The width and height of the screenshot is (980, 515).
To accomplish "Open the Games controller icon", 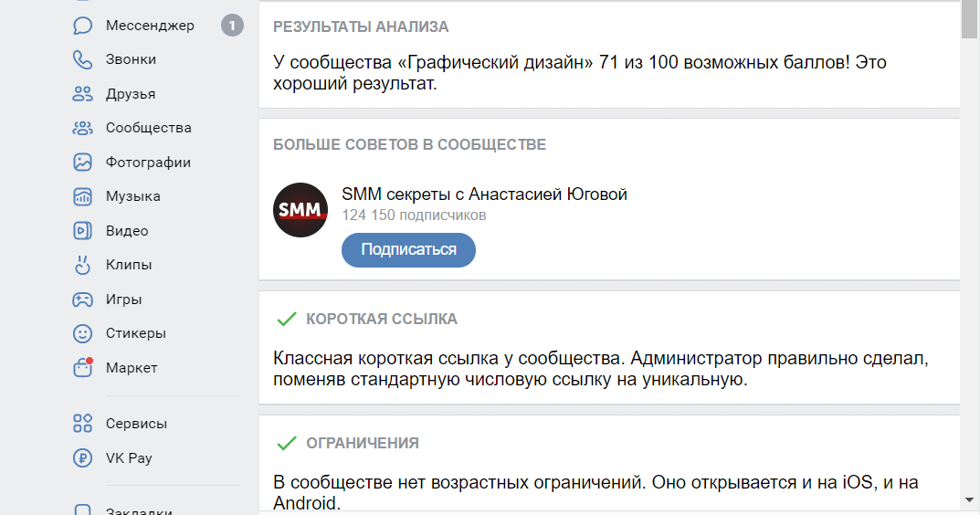I will tap(83, 300).
